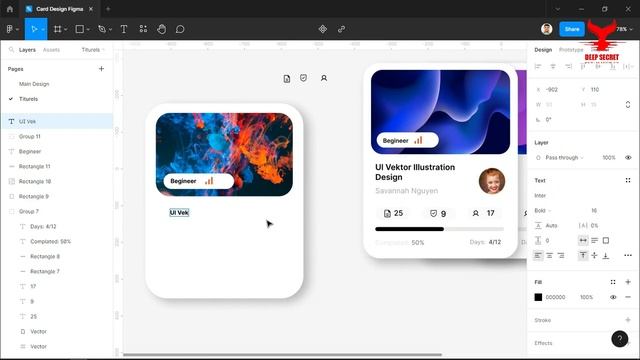This screenshot has height=360, width=640.
Task: Open the help question mark button
Action: (620, 339)
